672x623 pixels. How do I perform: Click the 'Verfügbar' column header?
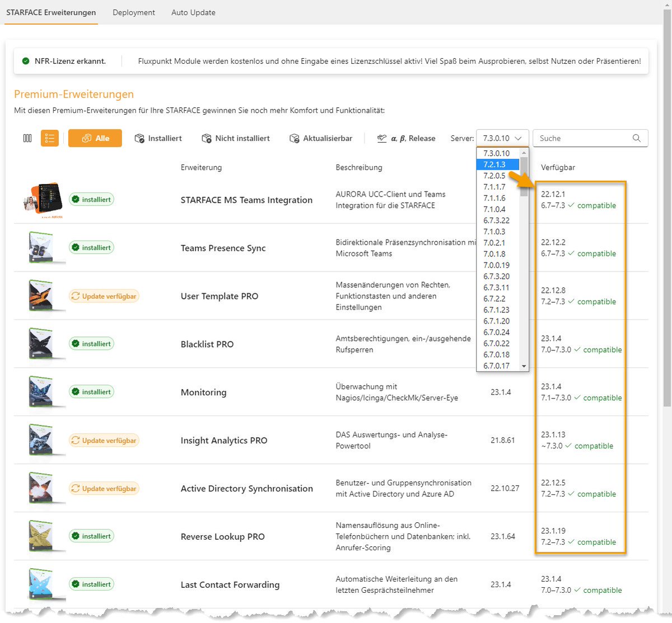(x=558, y=167)
